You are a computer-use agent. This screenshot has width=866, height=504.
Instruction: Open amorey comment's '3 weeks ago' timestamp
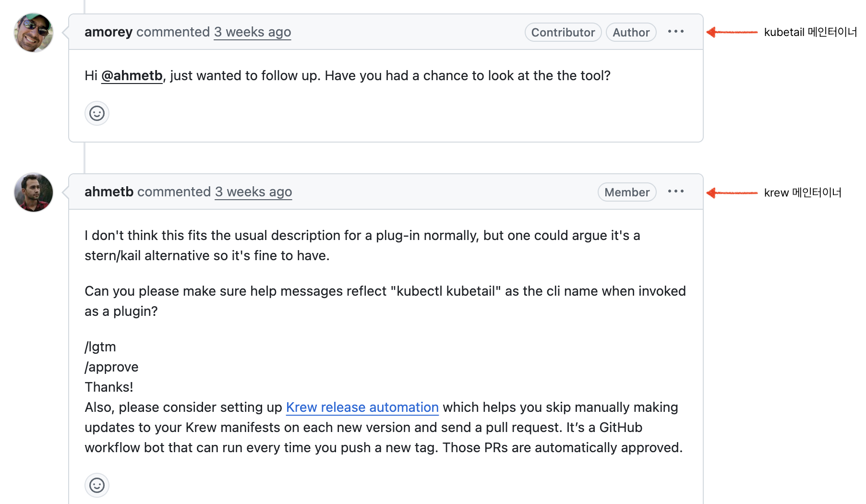(253, 32)
